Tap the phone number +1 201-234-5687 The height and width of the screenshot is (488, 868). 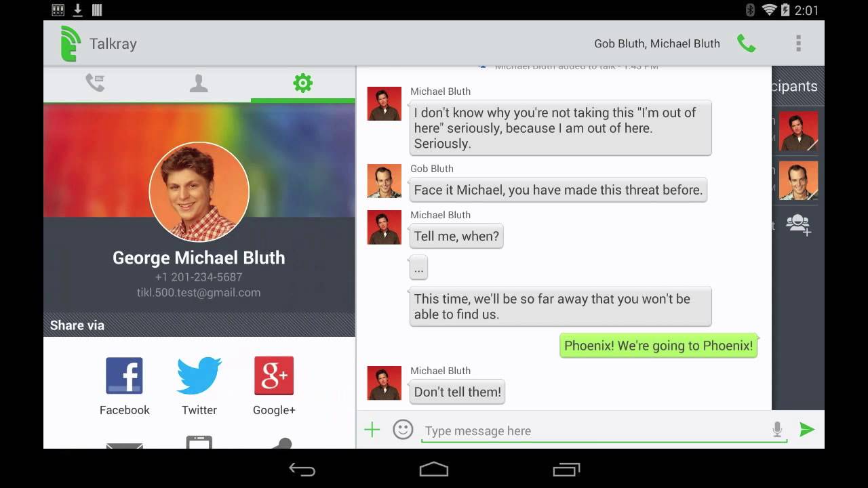199,277
